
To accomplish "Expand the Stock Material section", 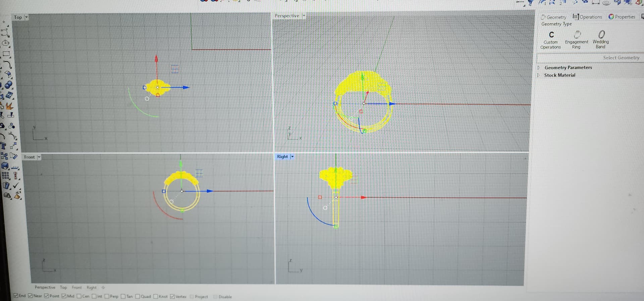I will 539,75.
